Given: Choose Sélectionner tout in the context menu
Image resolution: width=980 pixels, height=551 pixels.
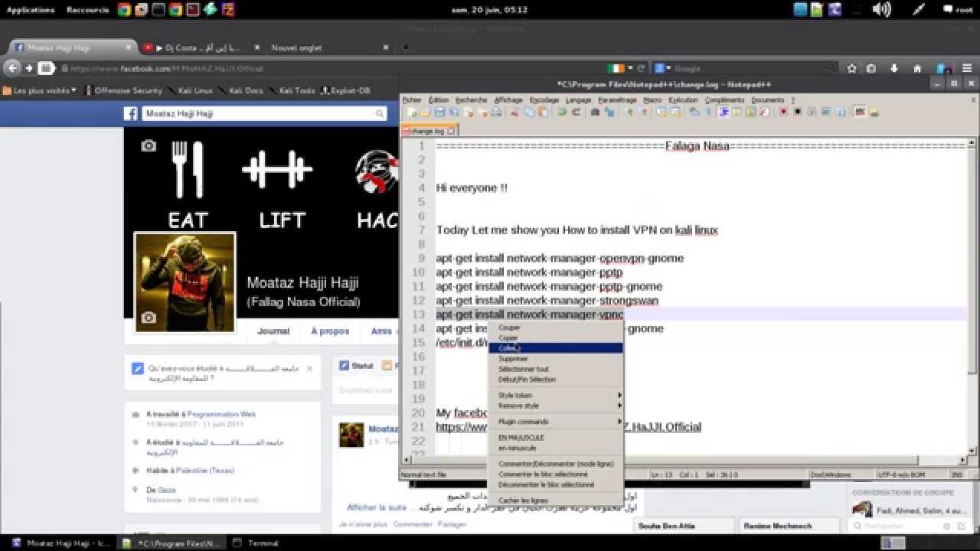Looking at the screenshot, I should tap(556, 369).
